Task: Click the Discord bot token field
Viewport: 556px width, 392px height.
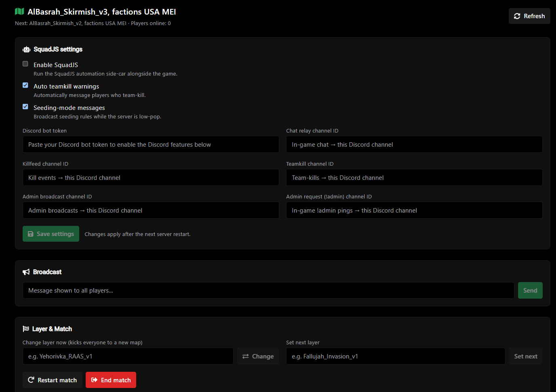Action: click(151, 144)
